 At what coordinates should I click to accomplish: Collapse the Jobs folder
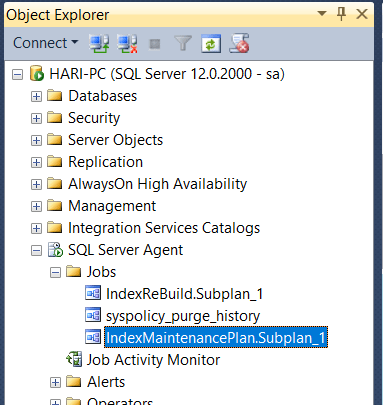click(x=55, y=272)
